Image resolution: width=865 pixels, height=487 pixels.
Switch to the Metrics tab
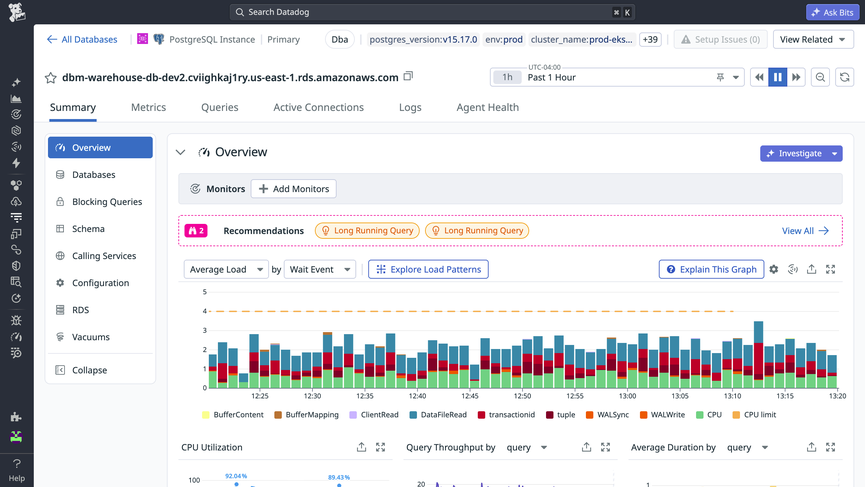point(148,108)
